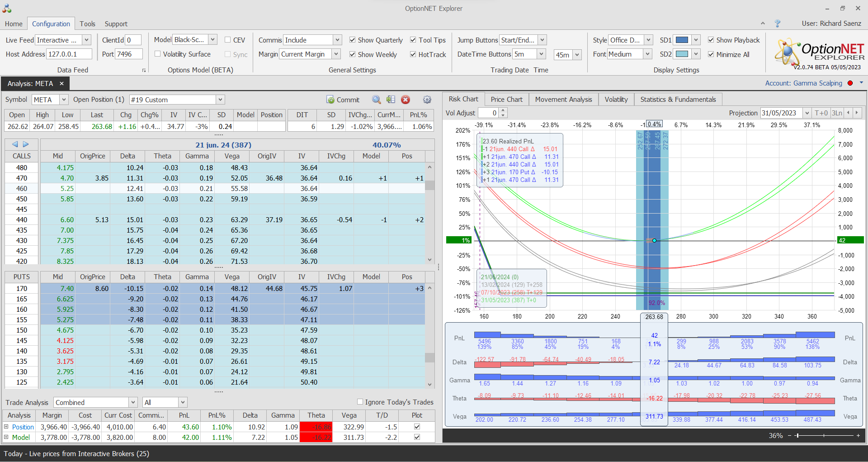This screenshot has width=868, height=462.
Task: Uncheck Plot for Position row
Action: tap(417, 427)
